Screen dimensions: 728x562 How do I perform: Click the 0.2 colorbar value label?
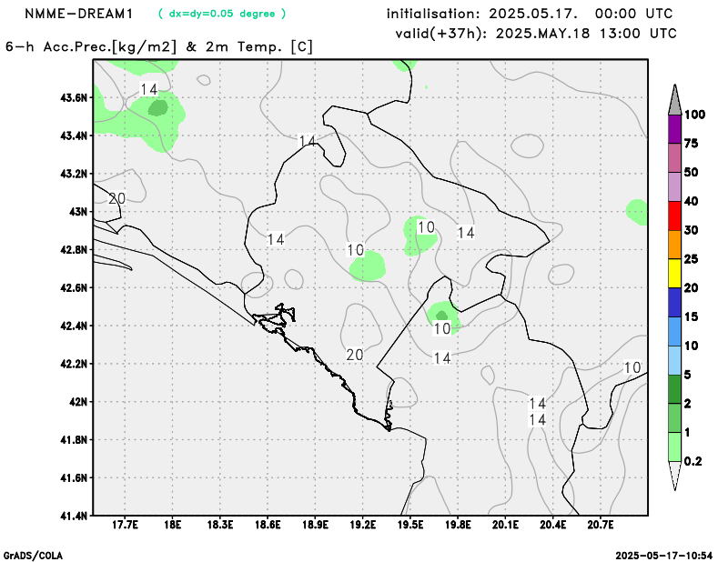click(x=693, y=461)
